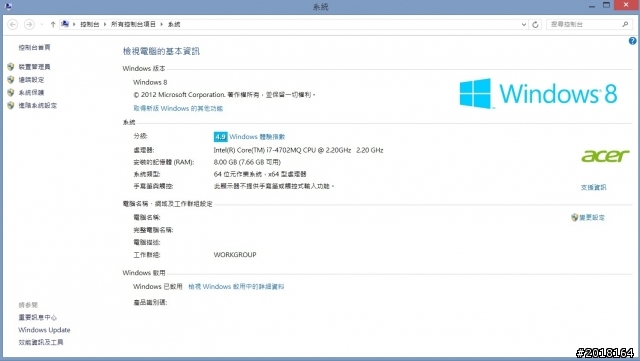Click shield icon beside 裝置管理員
640x361 pixels.
tap(11, 67)
